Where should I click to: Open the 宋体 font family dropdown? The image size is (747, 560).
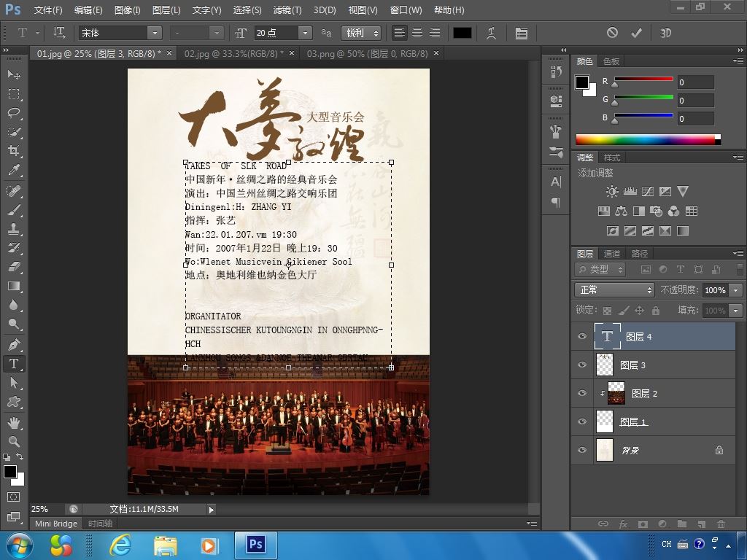[x=155, y=33]
